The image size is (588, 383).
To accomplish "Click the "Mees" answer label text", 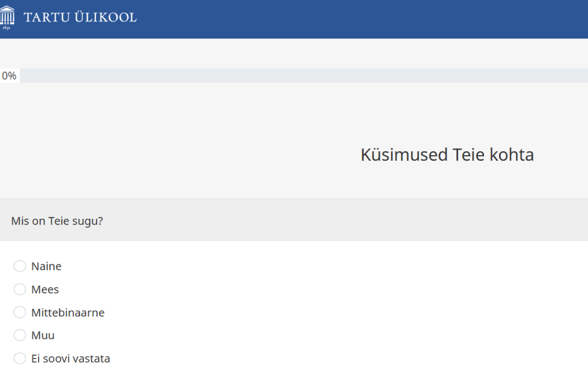I will (45, 289).
